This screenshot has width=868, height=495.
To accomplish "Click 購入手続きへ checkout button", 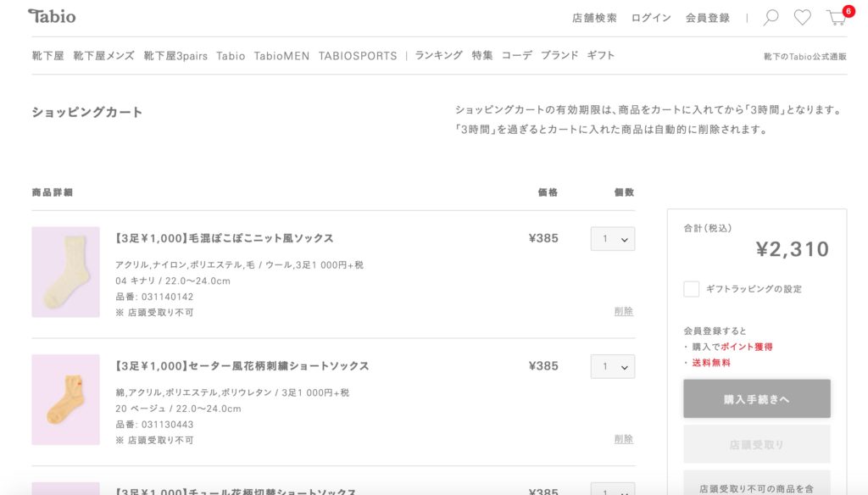I will pyautogui.click(x=757, y=398).
